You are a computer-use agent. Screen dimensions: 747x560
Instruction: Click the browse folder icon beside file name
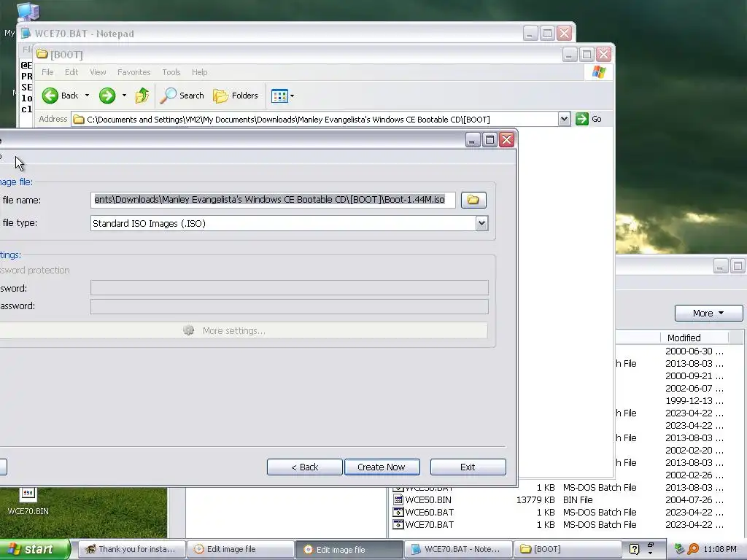click(x=473, y=200)
